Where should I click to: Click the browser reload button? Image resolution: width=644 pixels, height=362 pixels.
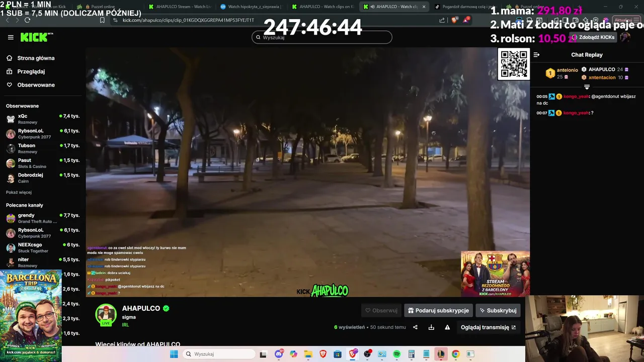pos(27,20)
